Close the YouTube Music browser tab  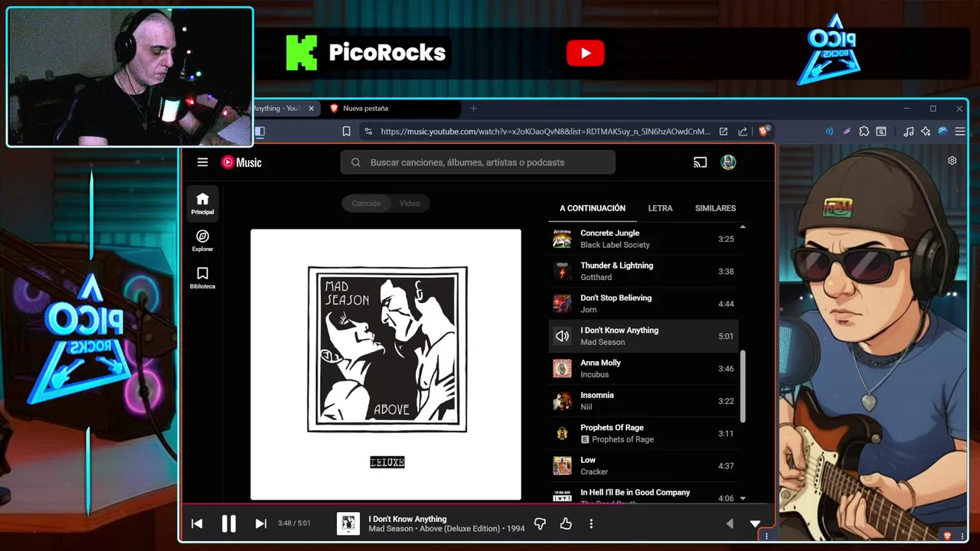pyautogui.click(x=311, y=109)
